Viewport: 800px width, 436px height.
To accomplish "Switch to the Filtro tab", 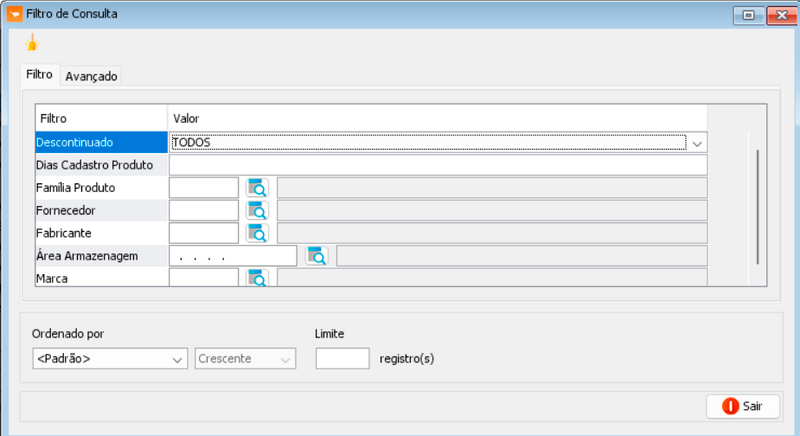I will click(39, 74).
